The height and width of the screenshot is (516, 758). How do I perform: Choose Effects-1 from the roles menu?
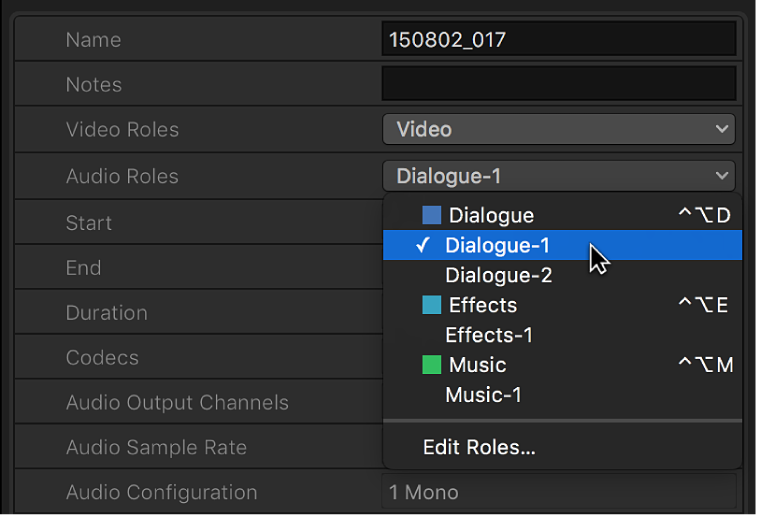point(489,335)
